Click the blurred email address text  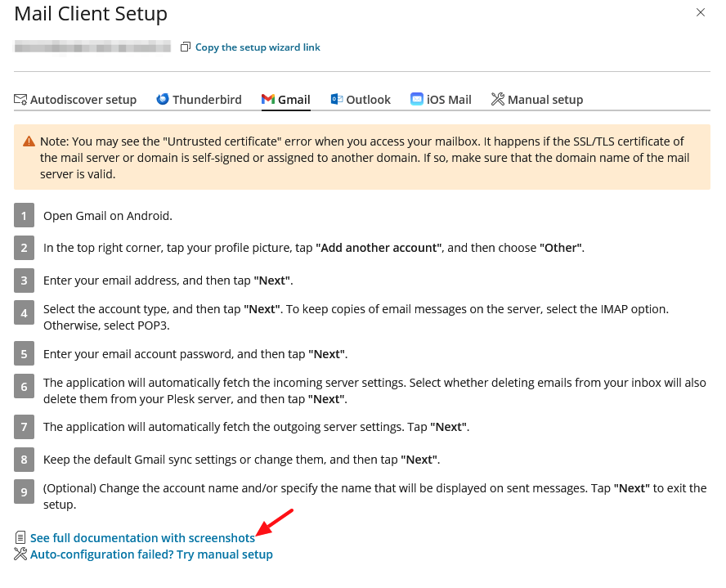tap(92, 47)
